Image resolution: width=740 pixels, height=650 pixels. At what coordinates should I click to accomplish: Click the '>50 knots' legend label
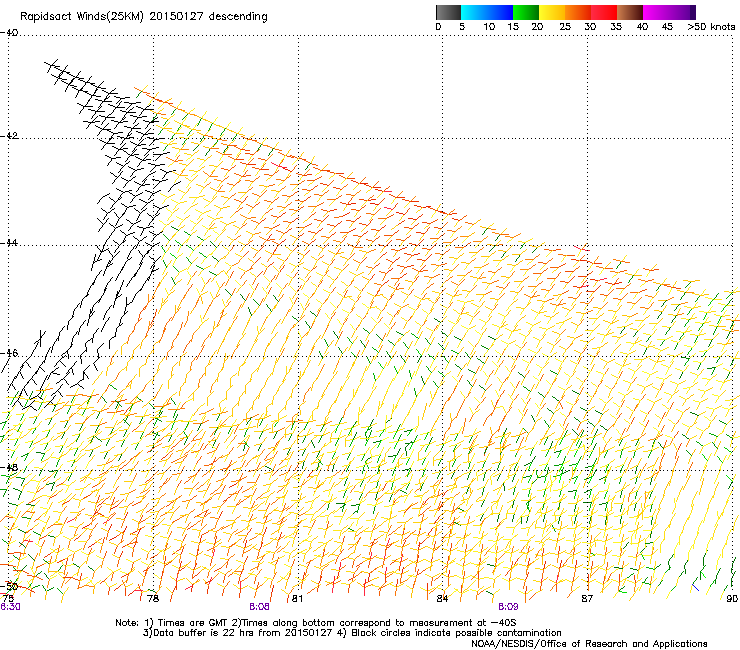pyautogui.click(x=711, y=27)
